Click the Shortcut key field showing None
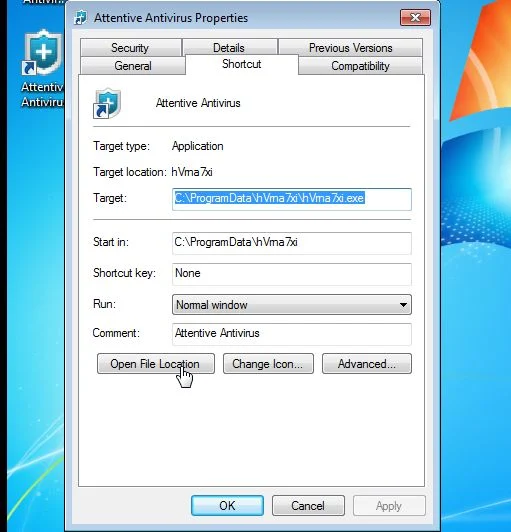The image size is (511, 532). click(292, 274)
